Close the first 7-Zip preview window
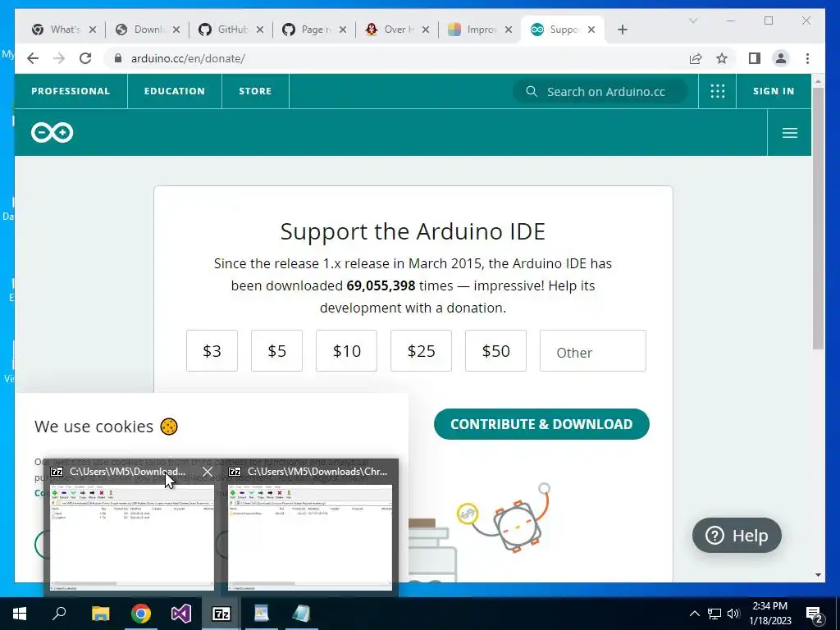The width and height of the screenshot is (840, 630). pyautogui.click(x=208, y=472)
